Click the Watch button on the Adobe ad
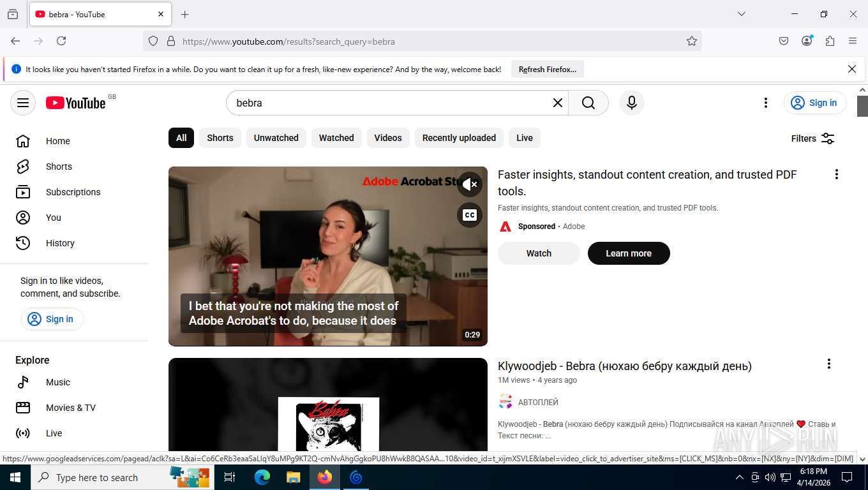Screen dimensions: 868x490 (539, 253)
